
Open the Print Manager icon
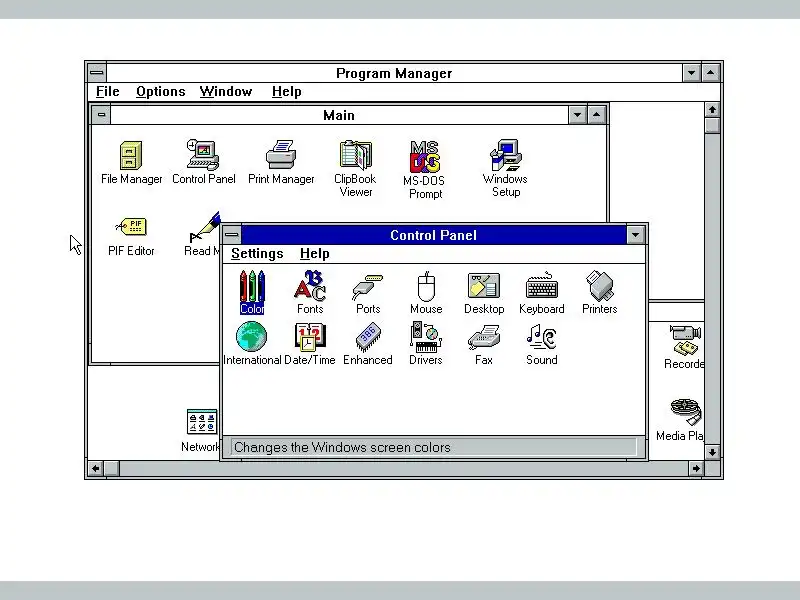281,155
